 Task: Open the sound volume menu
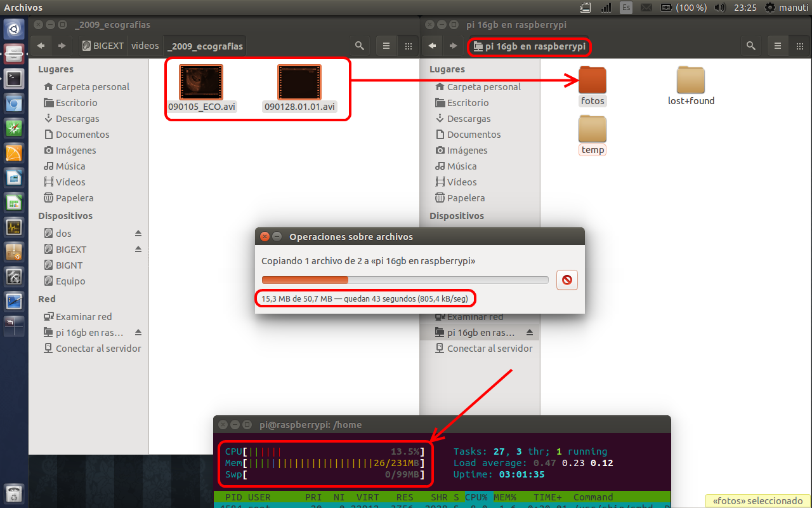click(719, 8)
